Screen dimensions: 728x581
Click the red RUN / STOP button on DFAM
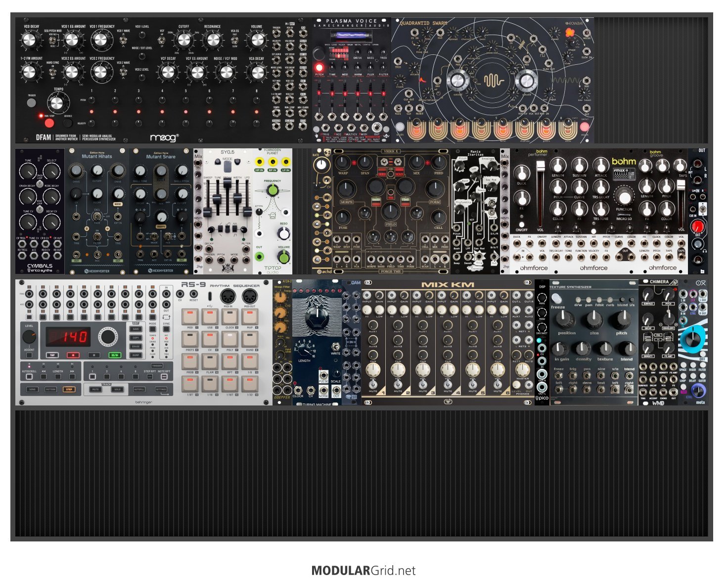click(49, 123)
